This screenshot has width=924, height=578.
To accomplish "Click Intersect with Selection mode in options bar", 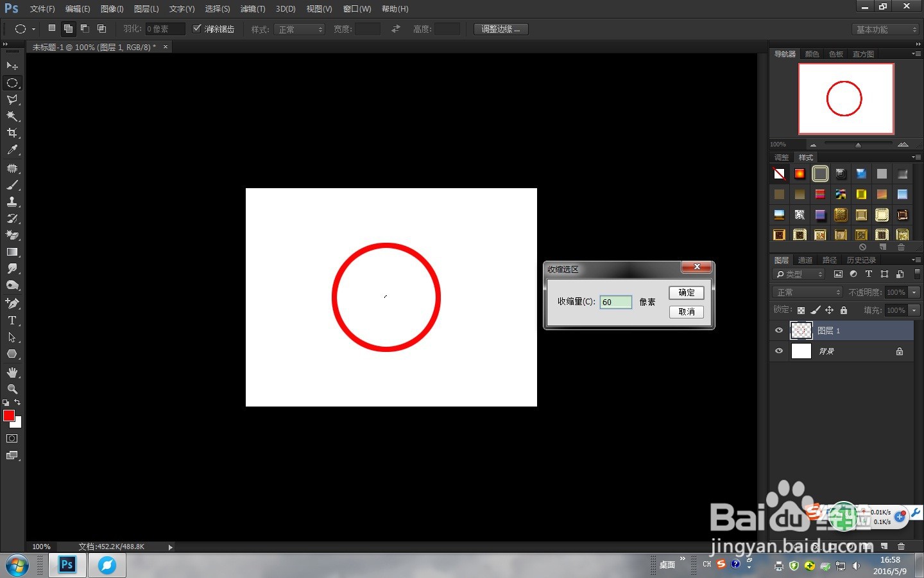I will (x=101, y=28).
